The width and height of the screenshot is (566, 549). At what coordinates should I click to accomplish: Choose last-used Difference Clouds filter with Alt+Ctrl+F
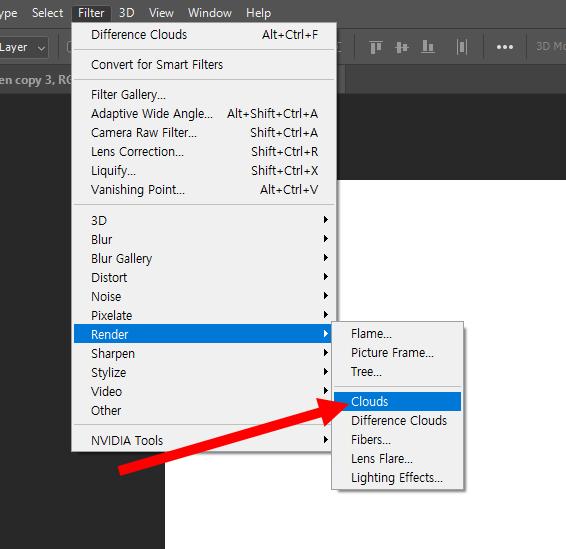coord(204,35)
